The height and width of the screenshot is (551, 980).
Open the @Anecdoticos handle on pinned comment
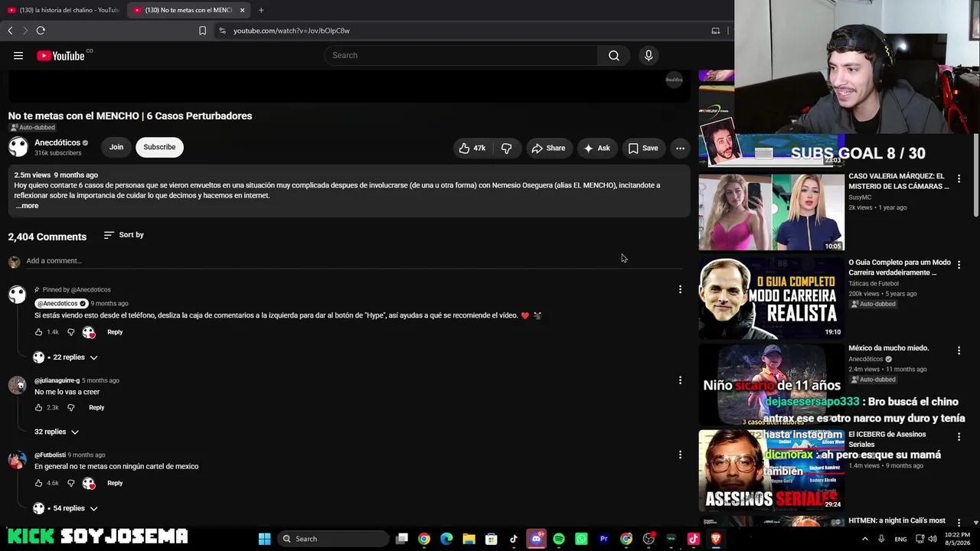pyautogui.click(x=61, y=304)
